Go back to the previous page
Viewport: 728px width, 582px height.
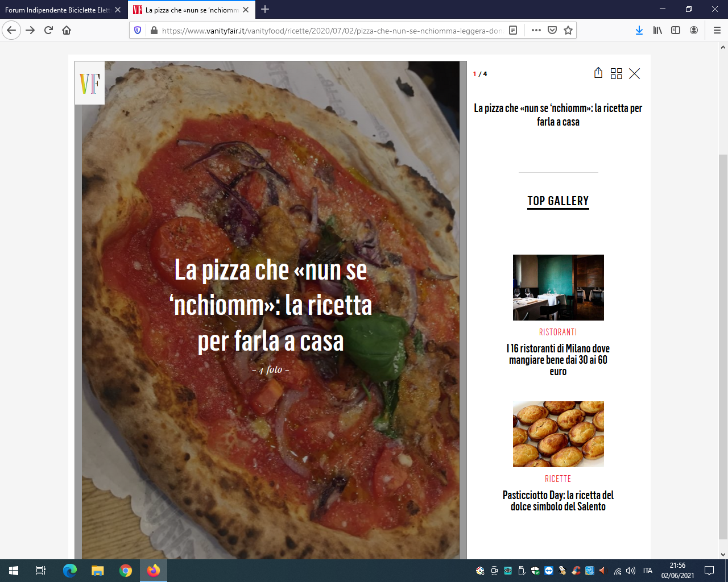(x=11, y=30)
